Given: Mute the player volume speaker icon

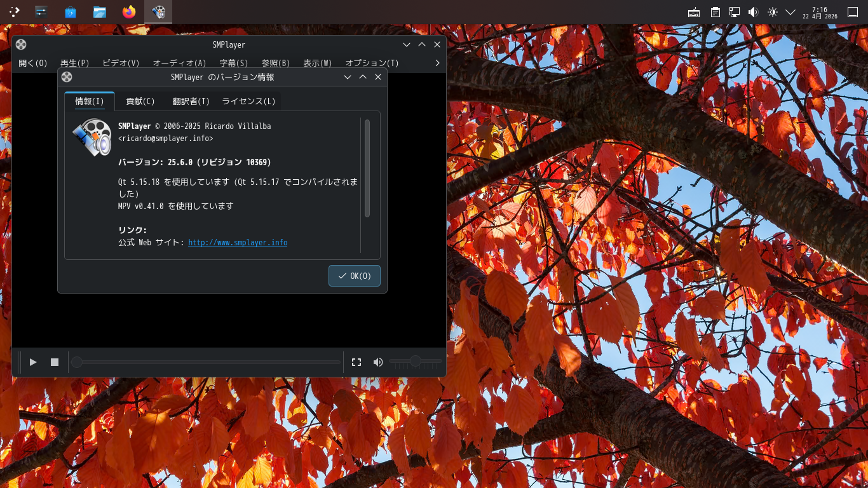Looking at the screenshot, I should pyautogui.click(x=377, y=362).
